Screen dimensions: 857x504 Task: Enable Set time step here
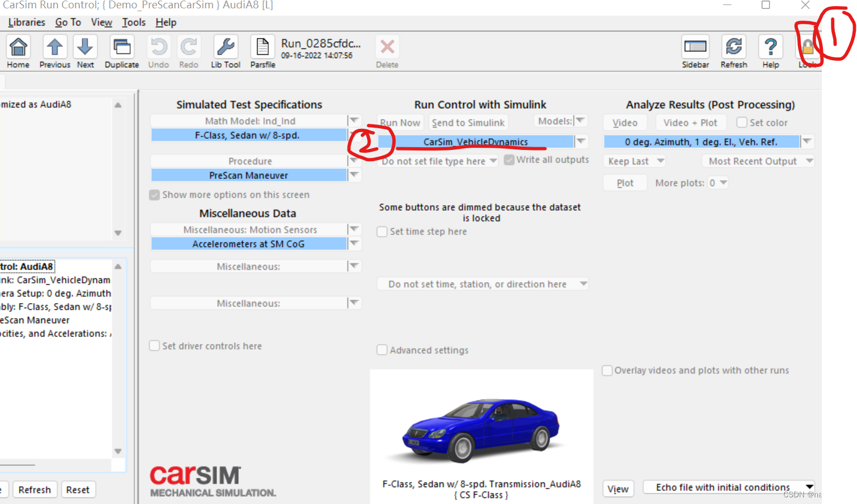click(382, 231)
